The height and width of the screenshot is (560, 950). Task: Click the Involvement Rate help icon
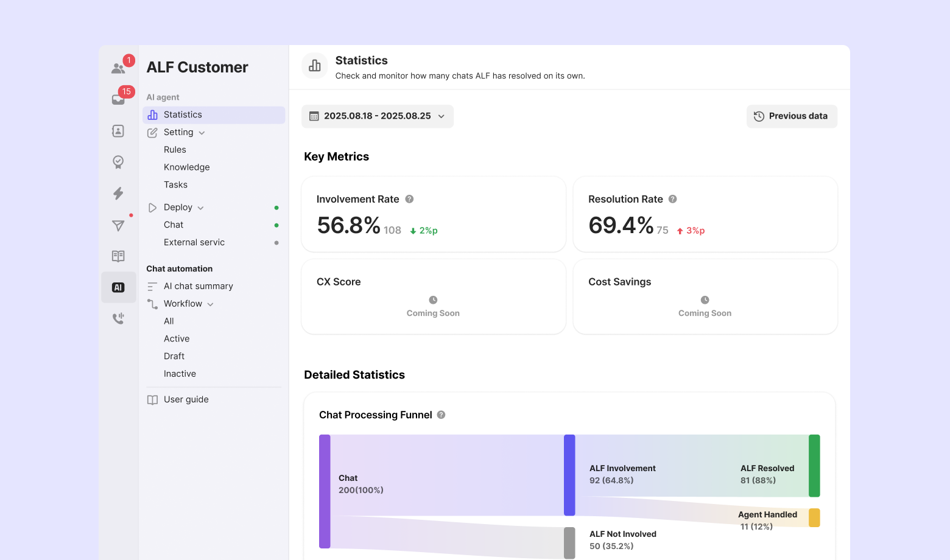click(409, 199)
